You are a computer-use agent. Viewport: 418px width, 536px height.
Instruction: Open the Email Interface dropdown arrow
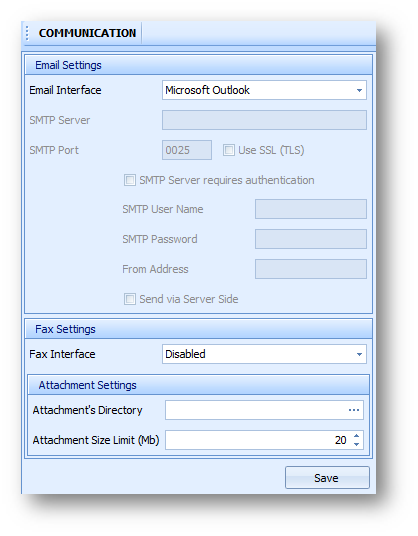click(359, 90)
